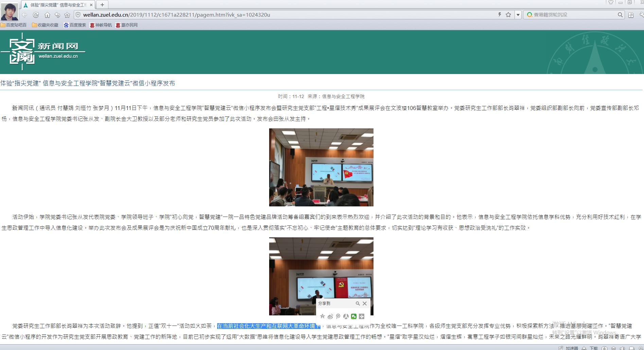This screenshot has height=350, width=644.
Task: Click the undo close-tab arrow icon
Action: pyautogui.click(x=57, y=15)
